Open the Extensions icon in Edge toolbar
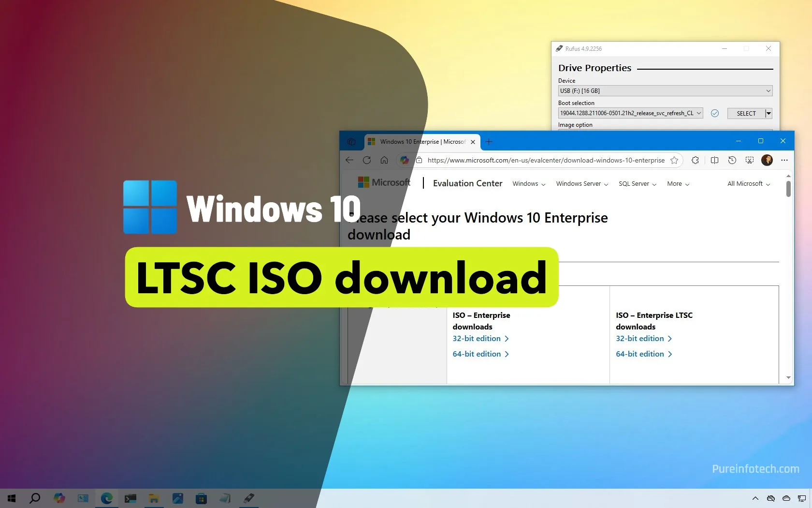This screenshot has height=508, width=812. [x=696, y=160]
